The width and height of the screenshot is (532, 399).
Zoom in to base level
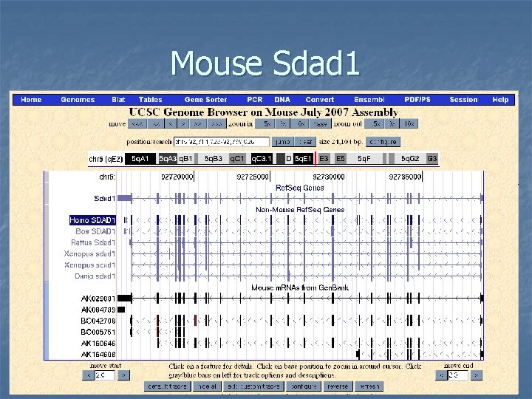coord(320,124)
